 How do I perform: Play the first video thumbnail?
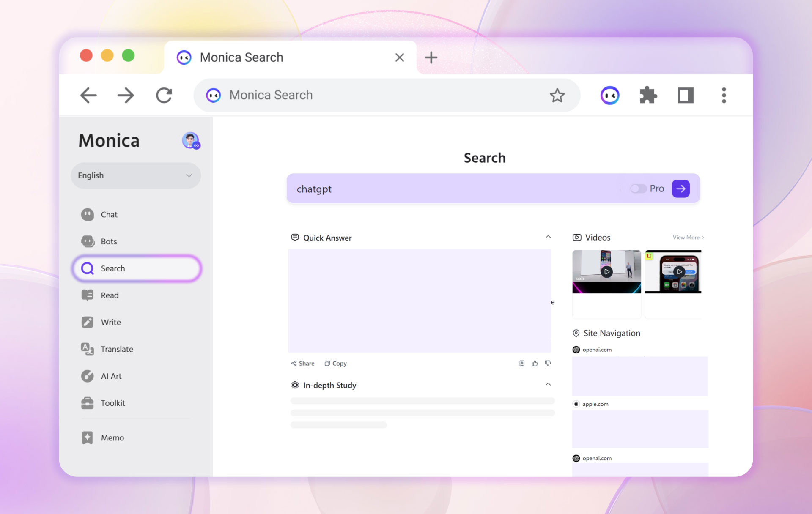[606, 272]
